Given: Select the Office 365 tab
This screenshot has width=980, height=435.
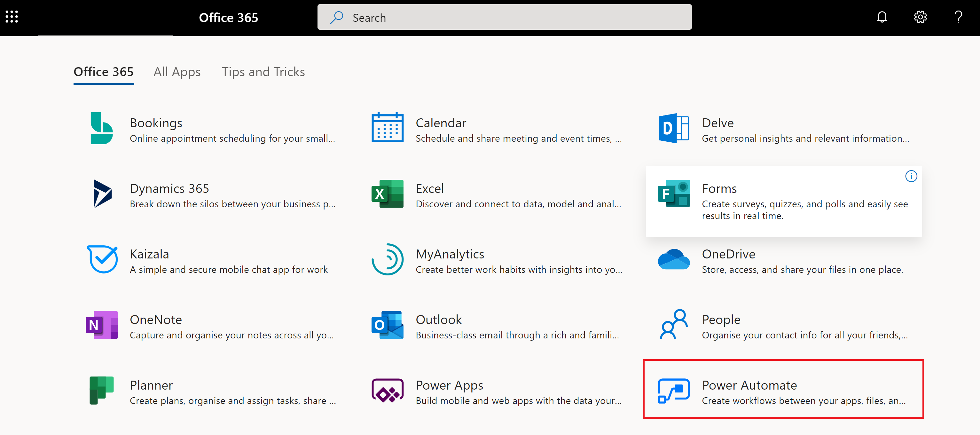Looking at the screenshot, I should point(104,72).
